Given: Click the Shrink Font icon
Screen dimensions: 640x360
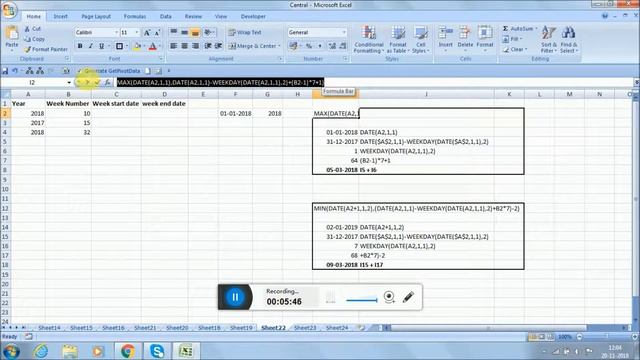Looking at the screenshot, I should tap(157, 33).
